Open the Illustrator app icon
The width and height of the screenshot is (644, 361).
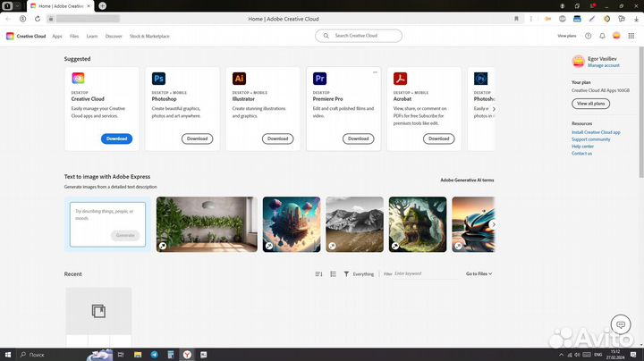click(239, 79)
